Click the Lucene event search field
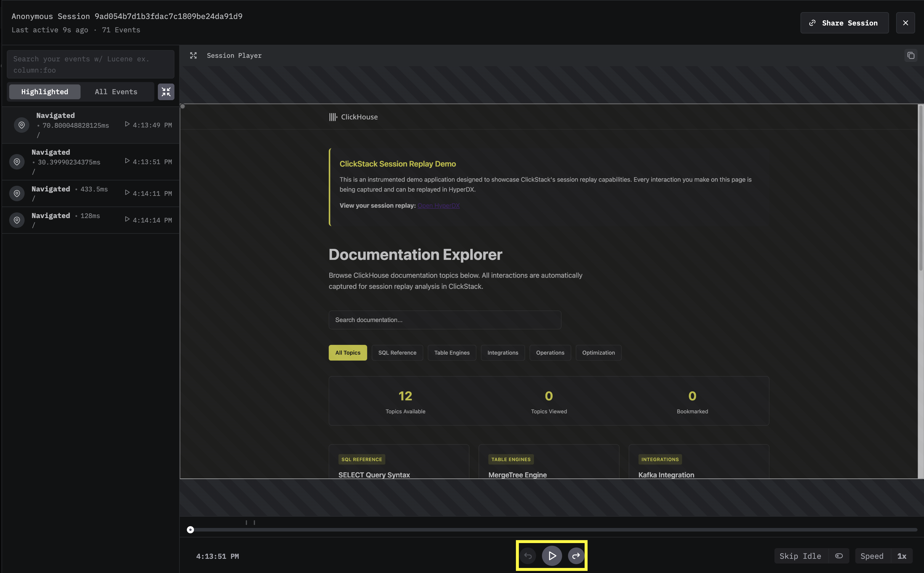The width and height of the screenshot is (924, 573). click(91, 64)
